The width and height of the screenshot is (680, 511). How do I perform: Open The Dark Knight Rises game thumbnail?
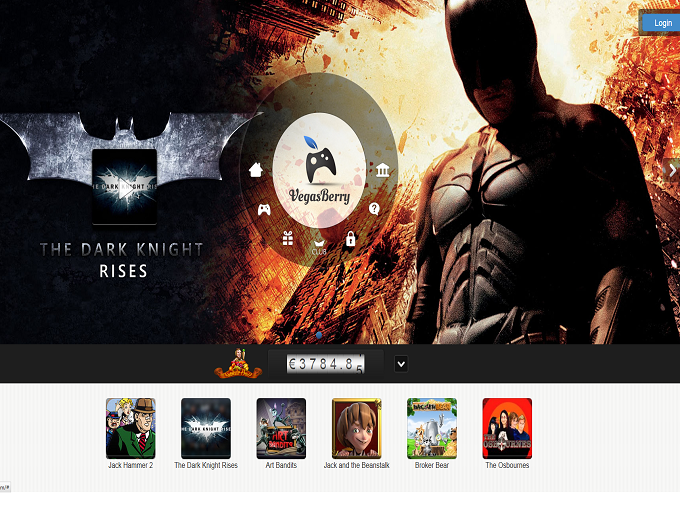tap(206, 428)
